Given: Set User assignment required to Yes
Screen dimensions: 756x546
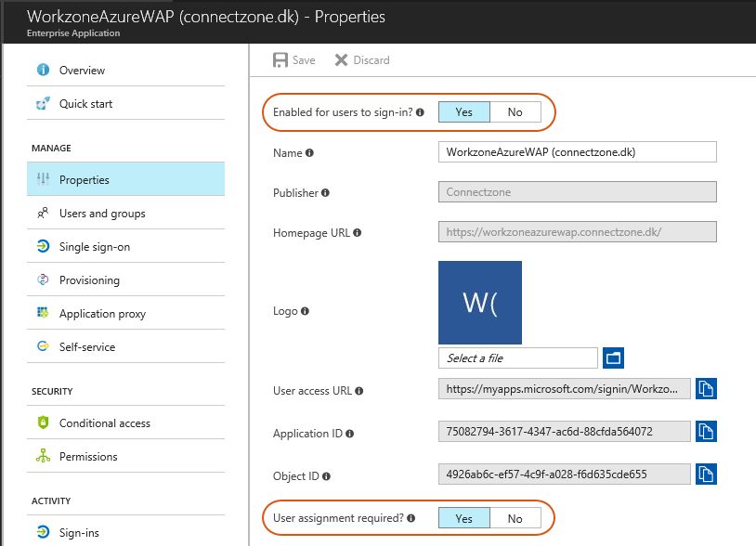Looking at the screenshot, I should click(x=463, y=518).
